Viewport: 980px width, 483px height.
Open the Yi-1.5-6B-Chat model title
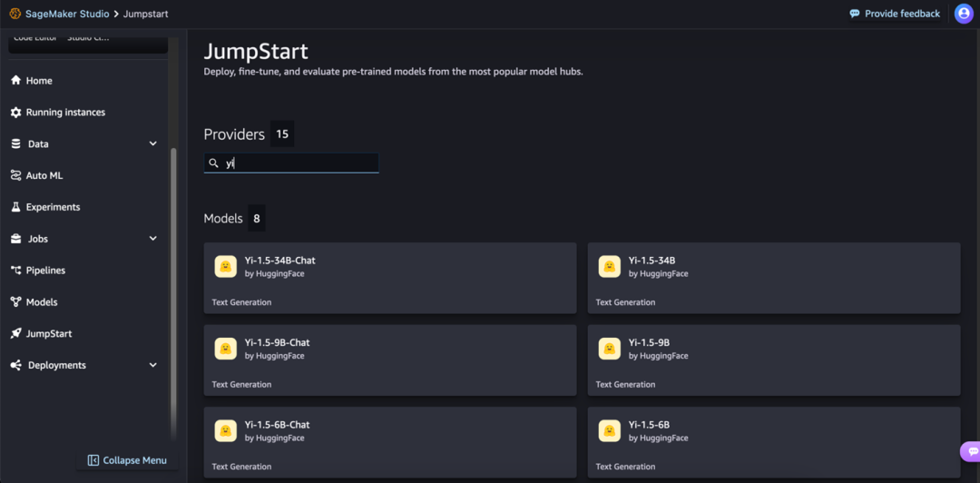(x=277, y=424)
